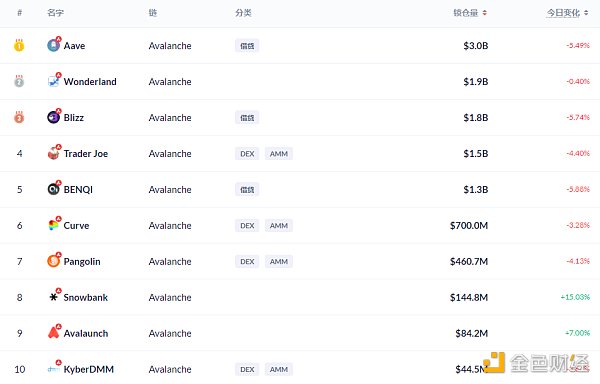Click the gold first-place medal icon
Screen dimensions: 600x384
pos(19,45)
